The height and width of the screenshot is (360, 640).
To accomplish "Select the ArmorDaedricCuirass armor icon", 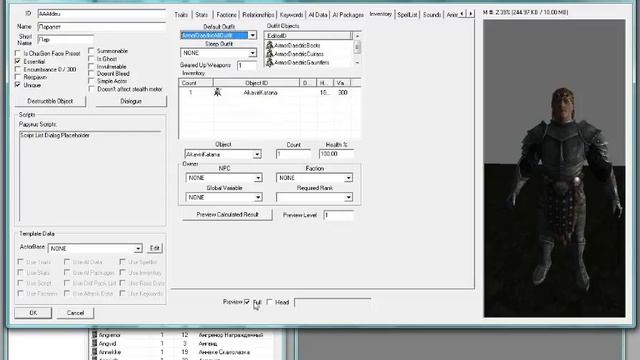I will click(x=269, y=54).
